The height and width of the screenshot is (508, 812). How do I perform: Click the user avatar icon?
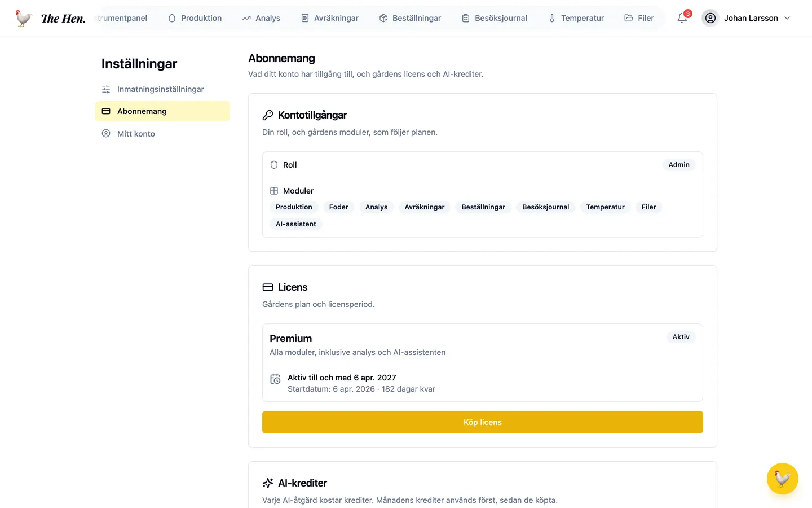click(710, 18)
